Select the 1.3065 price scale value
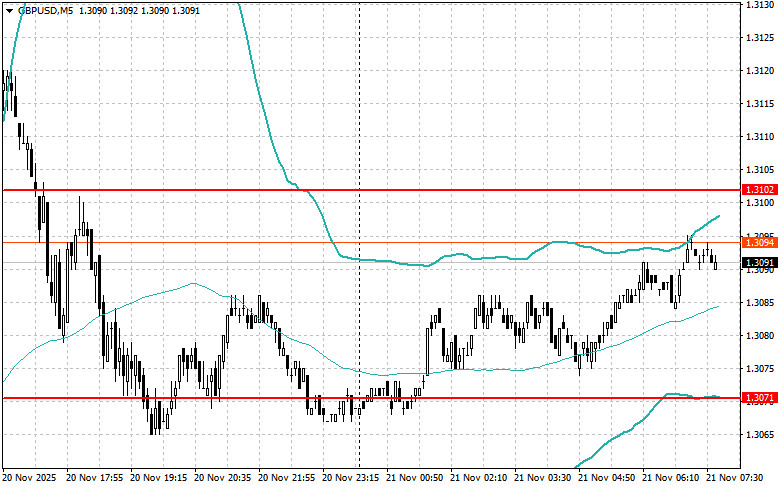 [x=760, y=435]
